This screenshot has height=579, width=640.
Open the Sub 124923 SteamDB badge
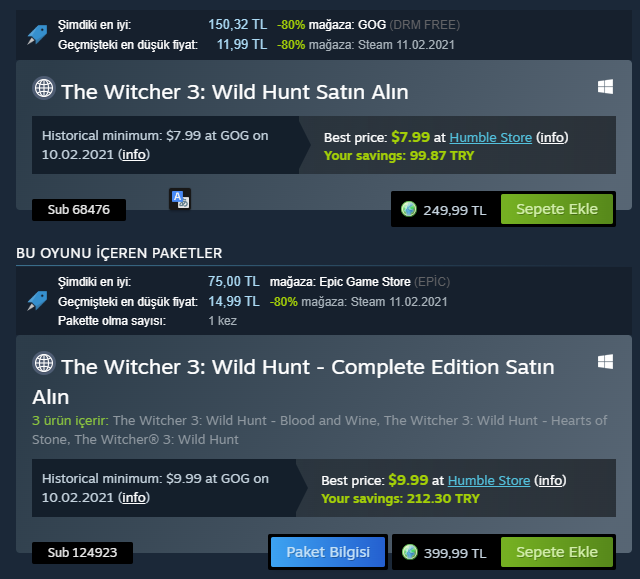82,553
